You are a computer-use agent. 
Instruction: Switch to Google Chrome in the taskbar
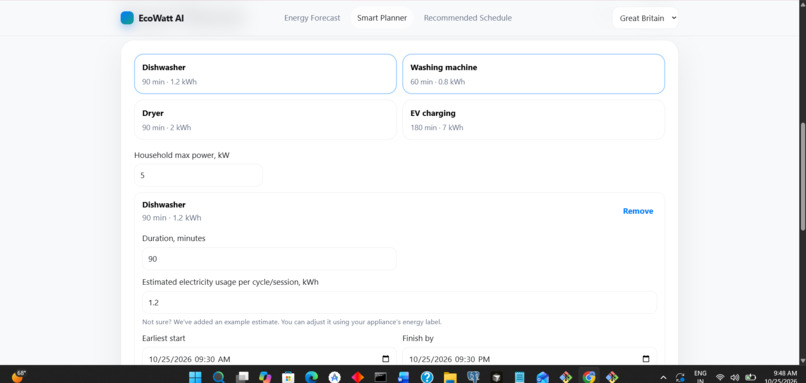589,377
